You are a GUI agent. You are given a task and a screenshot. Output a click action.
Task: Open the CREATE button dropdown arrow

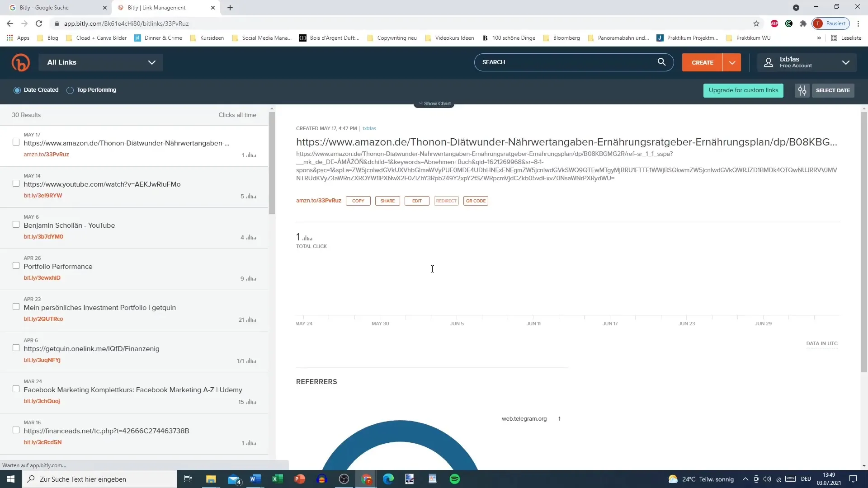click(x=732, y=62)
